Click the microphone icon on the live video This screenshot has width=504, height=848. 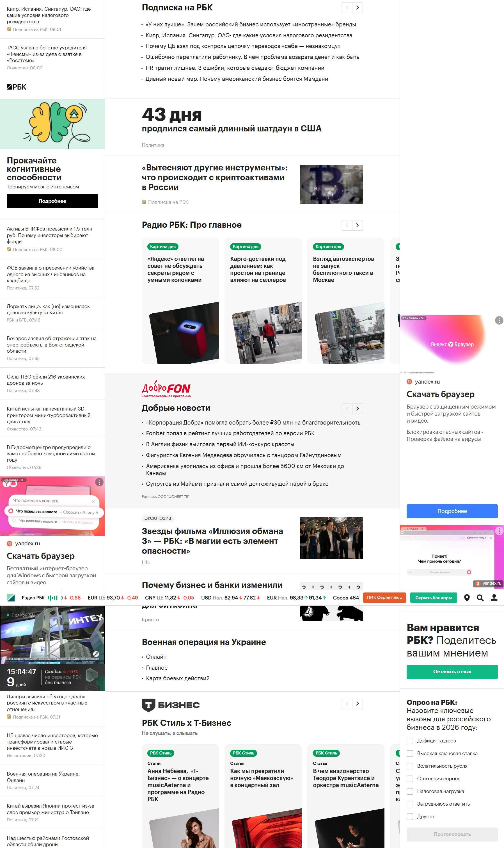pyautogui.click(x=96, y=654)
